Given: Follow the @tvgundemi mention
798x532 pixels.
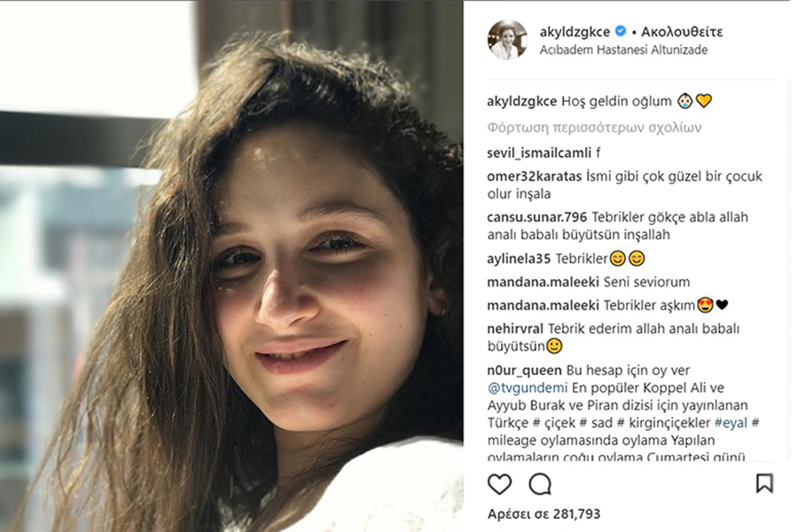Looking at the screenshot, I should 528,388.
